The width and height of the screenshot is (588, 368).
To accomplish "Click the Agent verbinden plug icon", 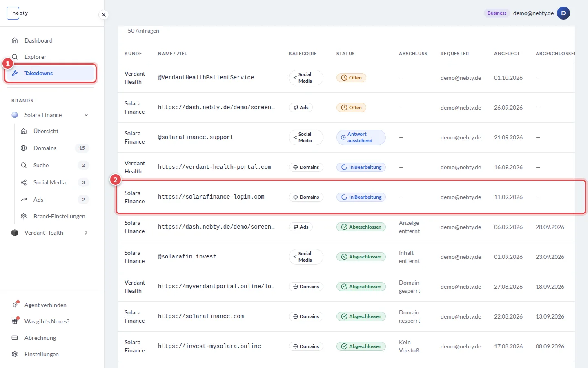I will (x=15, y=305).
